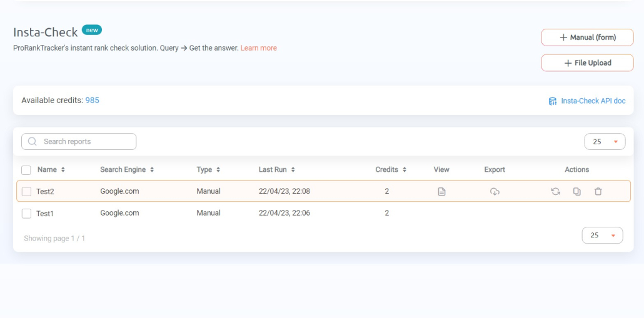Viewport: 644px width, 318px height.
Task: Click the Credits column header
Action: [x=387, y=169]
